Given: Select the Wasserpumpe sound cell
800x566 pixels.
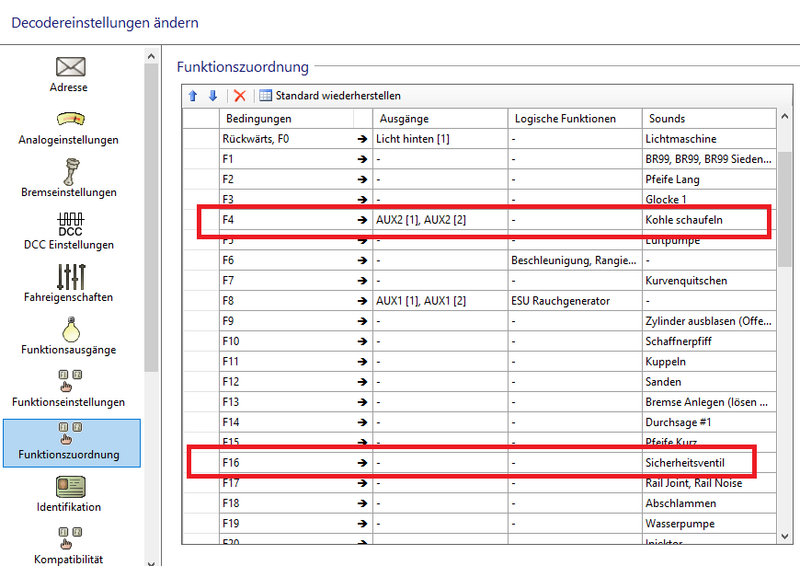Looking at the screenshot, I should pyautogui.click(x=709, y=524).
